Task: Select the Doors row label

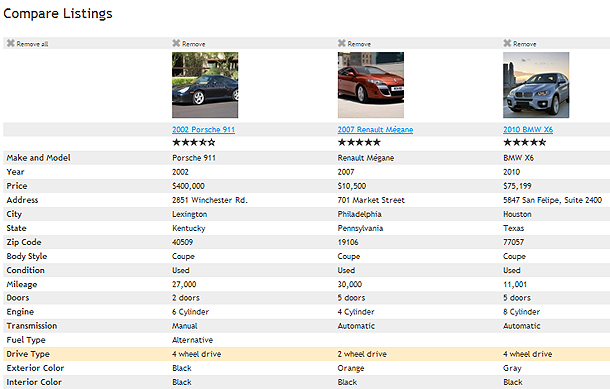Action: pos(18,298)
